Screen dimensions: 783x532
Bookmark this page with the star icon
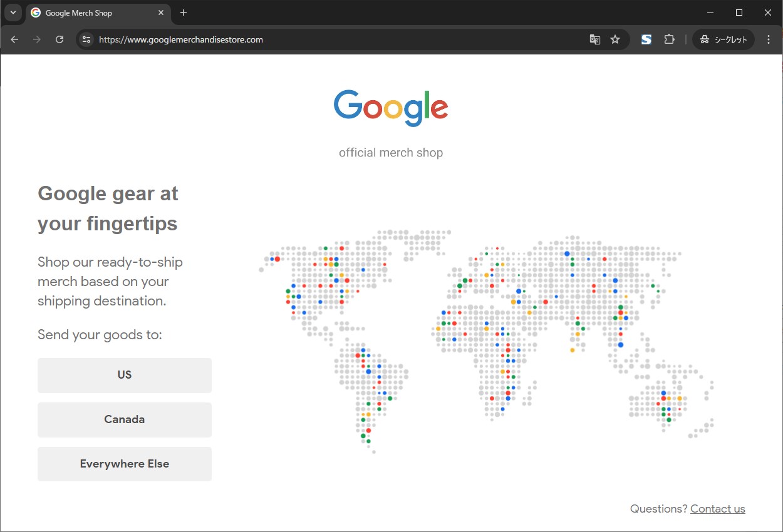615,39
